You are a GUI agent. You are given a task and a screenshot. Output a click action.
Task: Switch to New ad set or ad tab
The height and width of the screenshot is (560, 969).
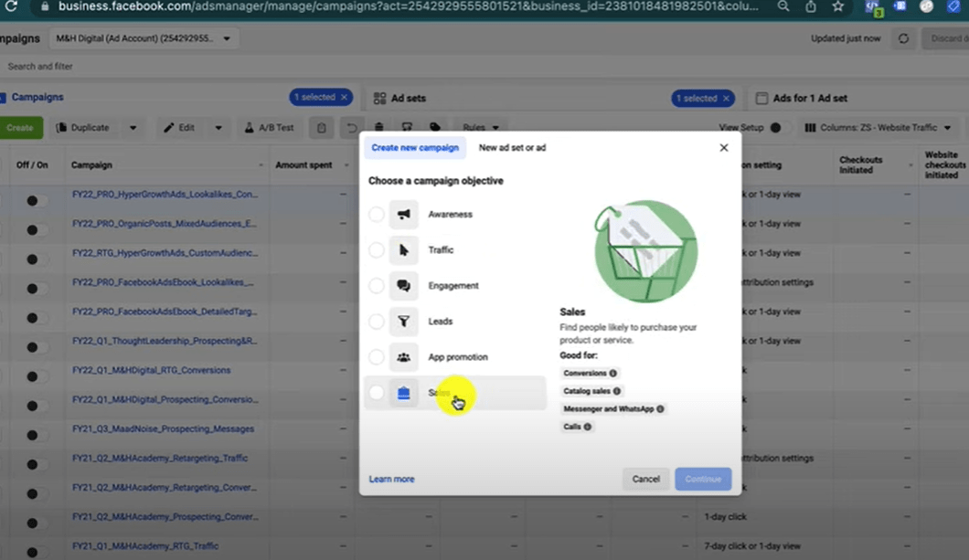pos(512,148)
